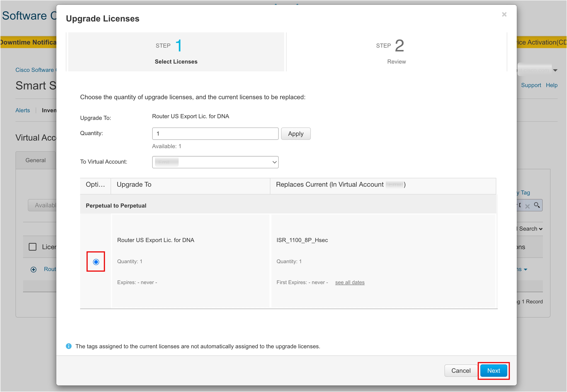This screenshot has height=392, width=567.
Task: Open the To Virtual Account dropdown
Action: coord(215,162)
